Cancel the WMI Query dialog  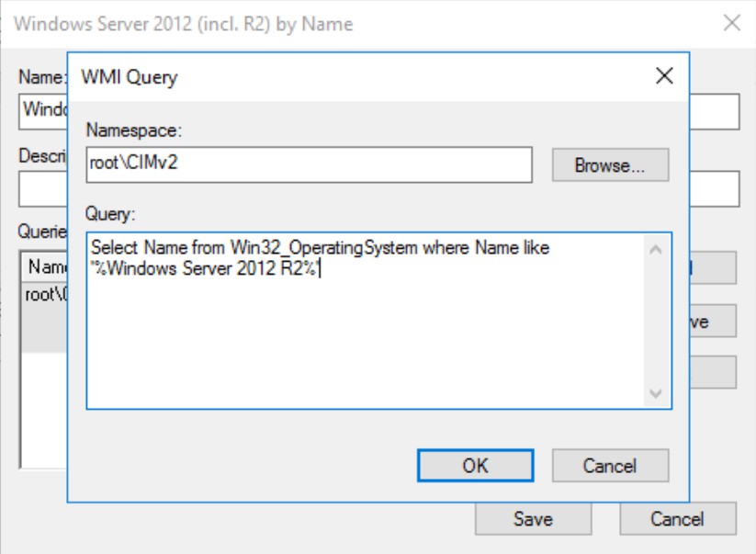610,466
